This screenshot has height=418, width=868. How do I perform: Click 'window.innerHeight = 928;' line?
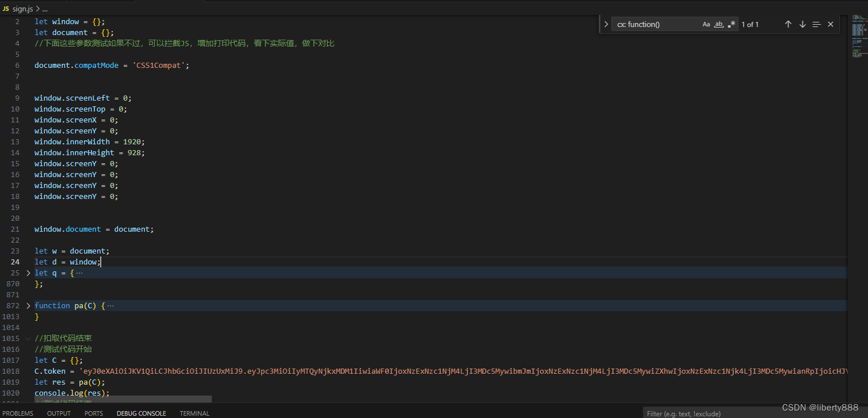click(x=90, y=153)
